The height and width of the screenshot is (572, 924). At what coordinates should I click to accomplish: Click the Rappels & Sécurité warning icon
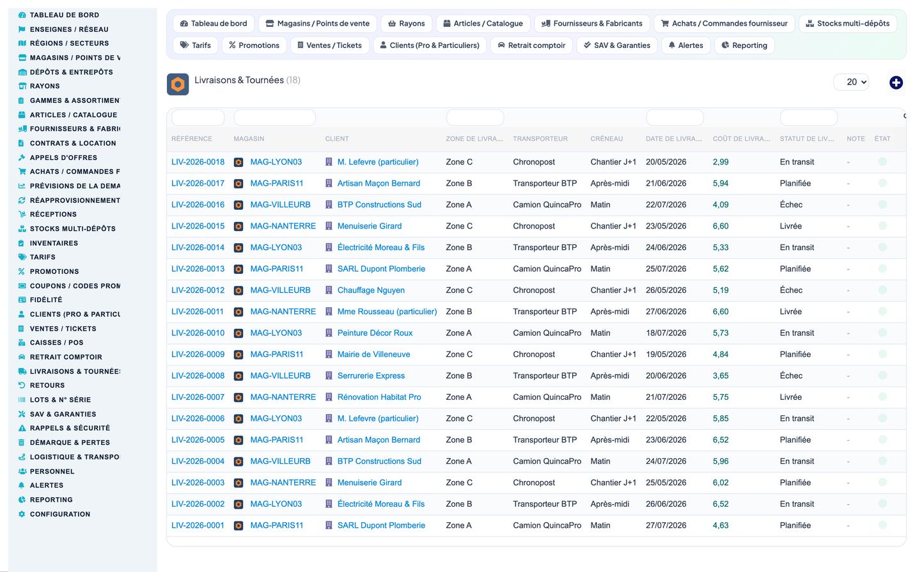click(x=22, y=428)
